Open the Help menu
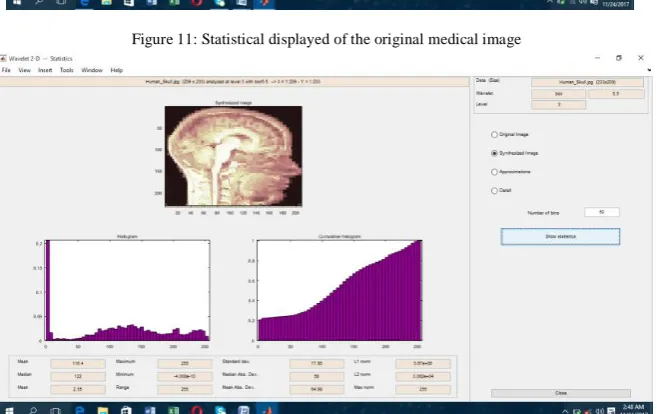Image resolution: width=657 pixels, height=414 pixels. (116, 70)
